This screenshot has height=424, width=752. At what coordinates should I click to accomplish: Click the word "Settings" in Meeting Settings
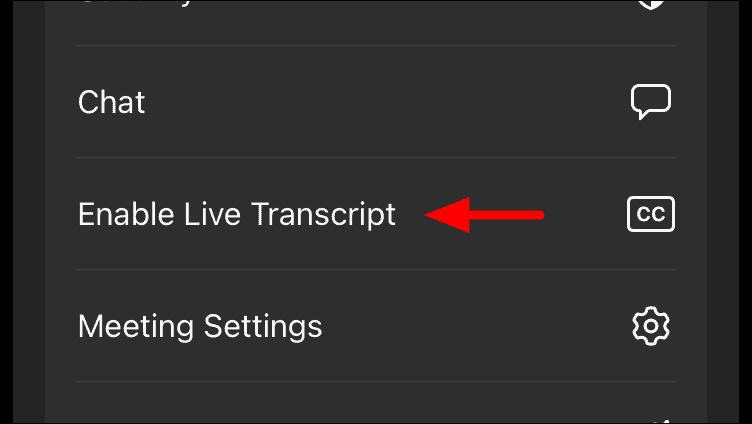tap(263, 328)
